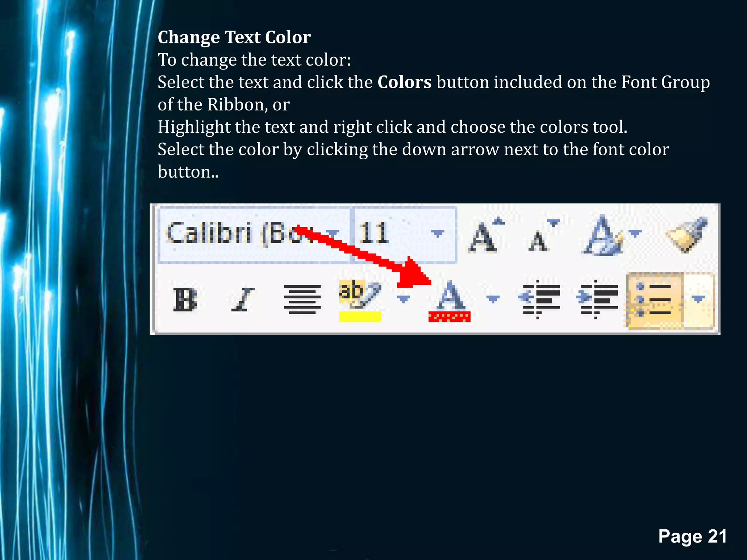Click the Page 21 label
The image size is (747, 560).
click(692, 536)
